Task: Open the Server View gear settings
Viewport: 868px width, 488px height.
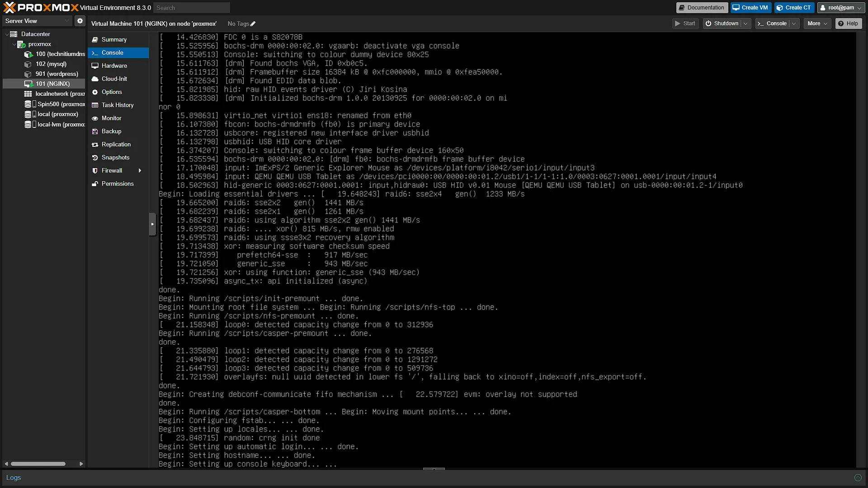Action: [80, 21]
